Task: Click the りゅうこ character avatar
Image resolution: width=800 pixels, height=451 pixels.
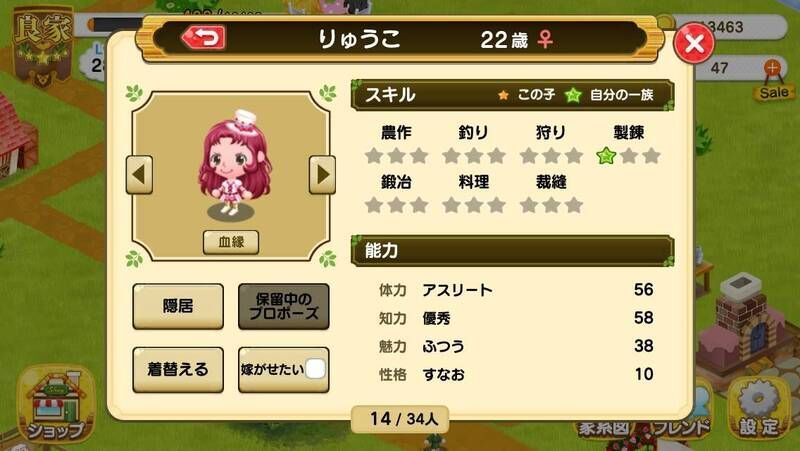Action: pos(234,163)
